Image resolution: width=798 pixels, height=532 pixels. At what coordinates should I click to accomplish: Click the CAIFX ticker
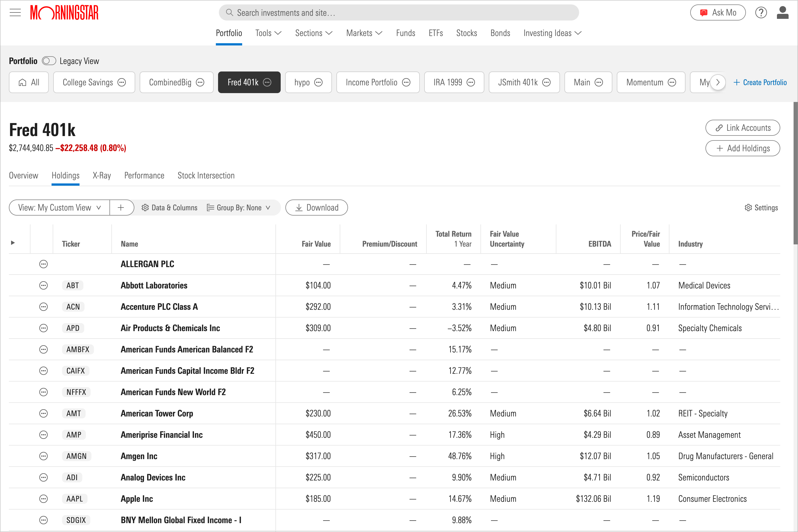[x=76, y=371]
